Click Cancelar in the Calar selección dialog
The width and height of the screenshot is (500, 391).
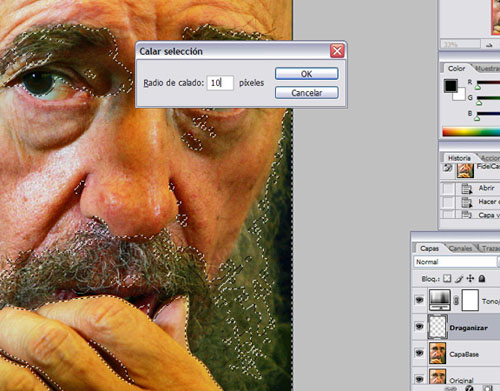point(307,93)
